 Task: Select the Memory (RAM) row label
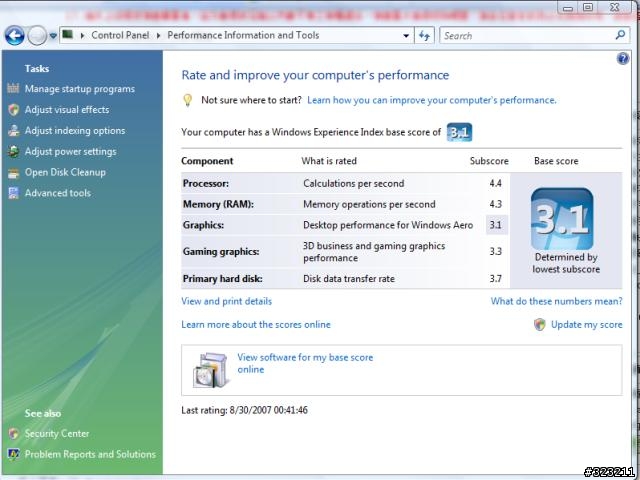point(218,204)
